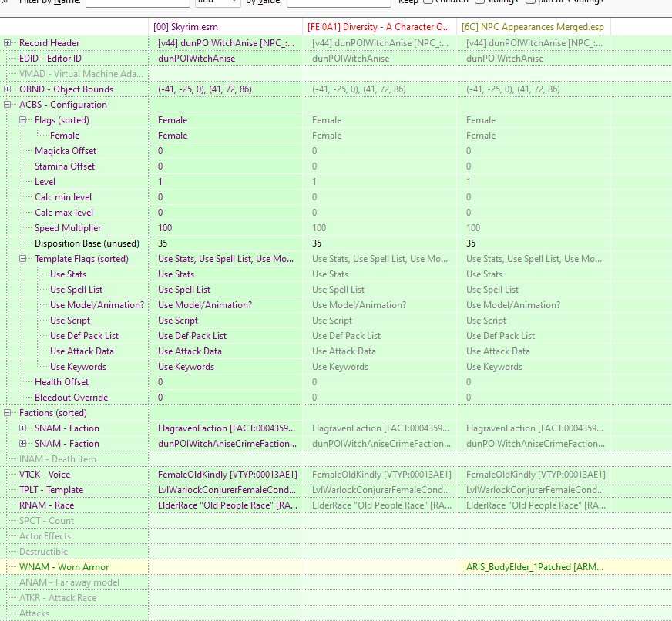Image resolution: width=672 pixels, height=621 pixels.
Task: Select the RNAM - Race row label
Action: (47, 505)
